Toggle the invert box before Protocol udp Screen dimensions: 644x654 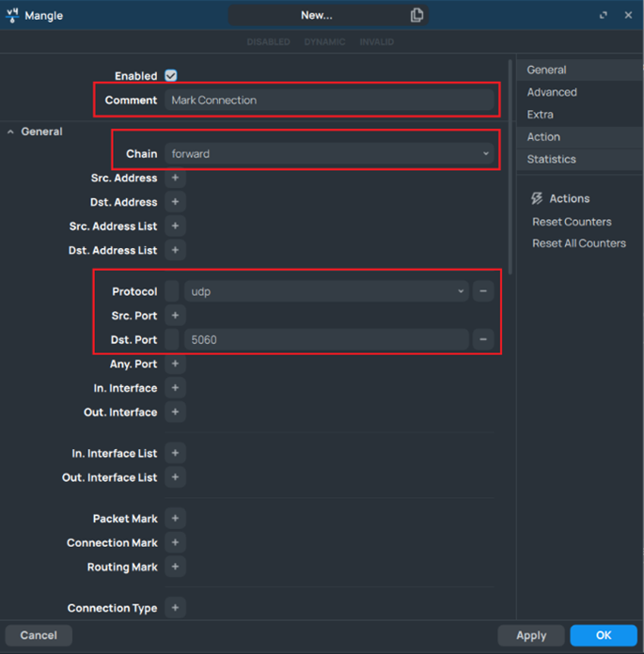click(x=172, y=291)
